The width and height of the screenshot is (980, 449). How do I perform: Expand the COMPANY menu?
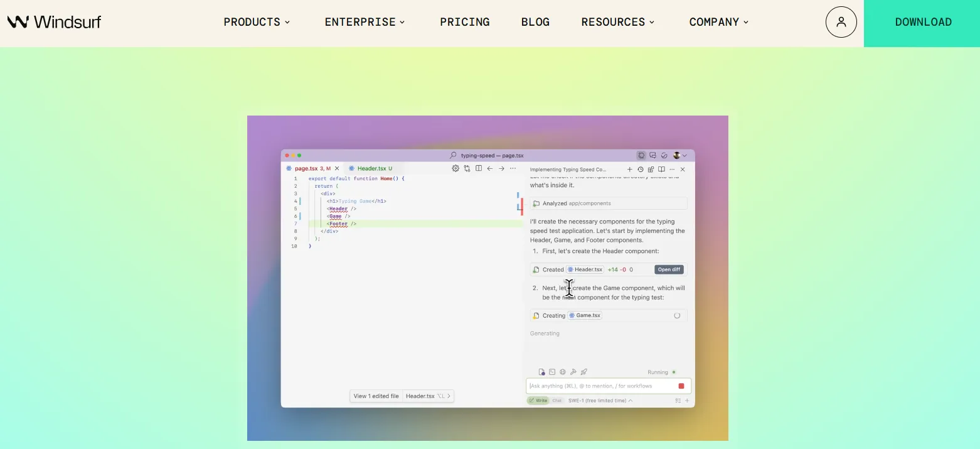click(x=719, y=22)
